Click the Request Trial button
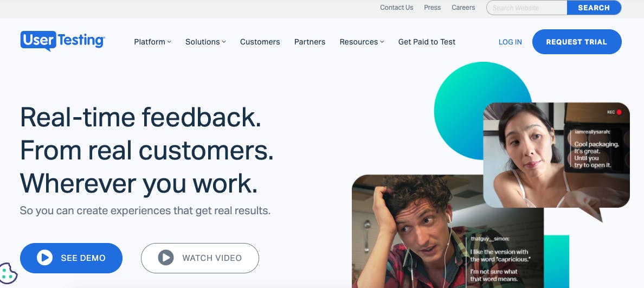Viewport: 644px width, 288px height. [577, 42]
